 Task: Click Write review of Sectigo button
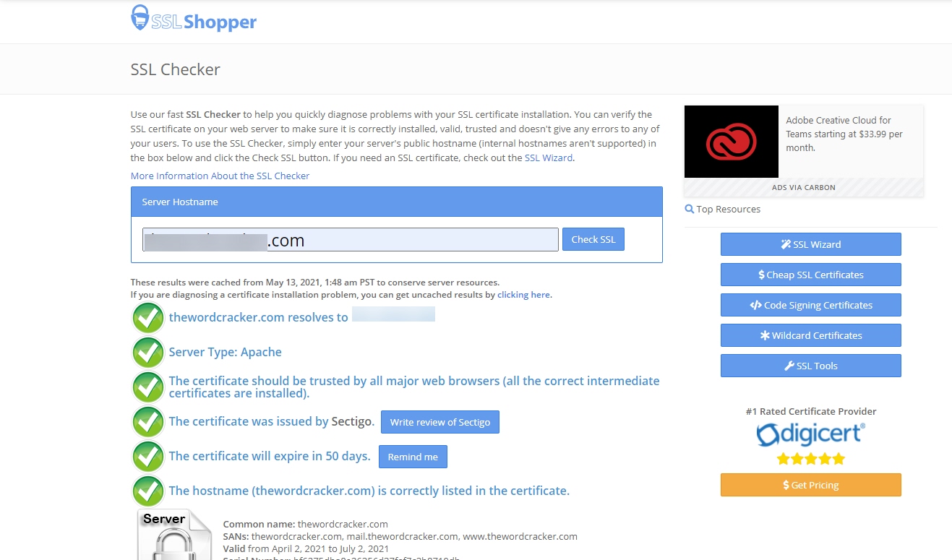coord(440,422)
